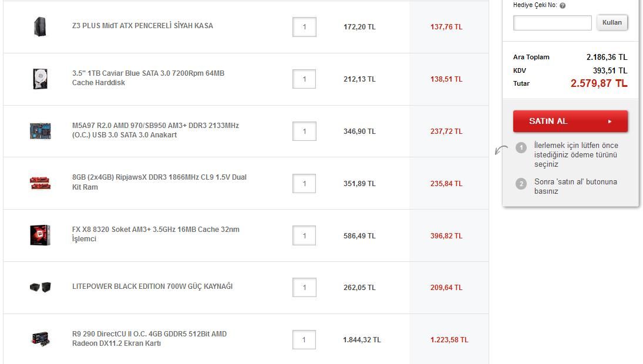Click quantity field for the R9 290 card

(x=304, y=340)
